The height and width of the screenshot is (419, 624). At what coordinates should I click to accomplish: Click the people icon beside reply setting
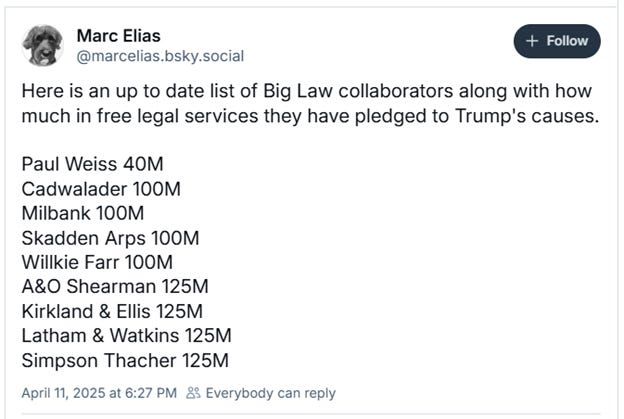(193, 393)
